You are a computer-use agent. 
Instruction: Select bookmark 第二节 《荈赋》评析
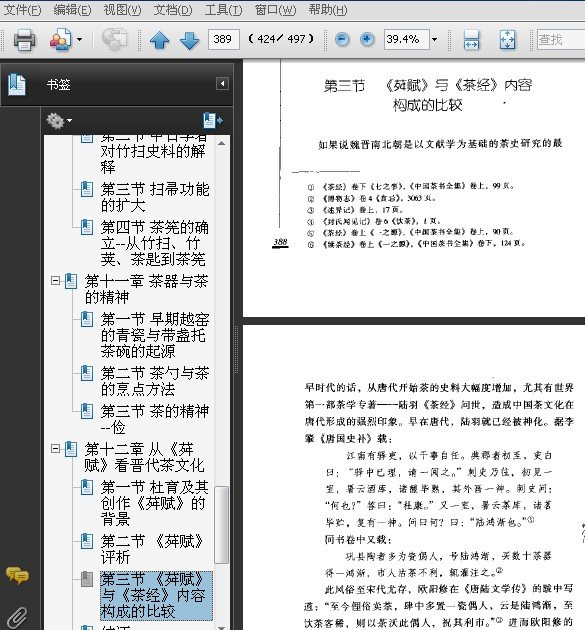(x=152, y=549)
